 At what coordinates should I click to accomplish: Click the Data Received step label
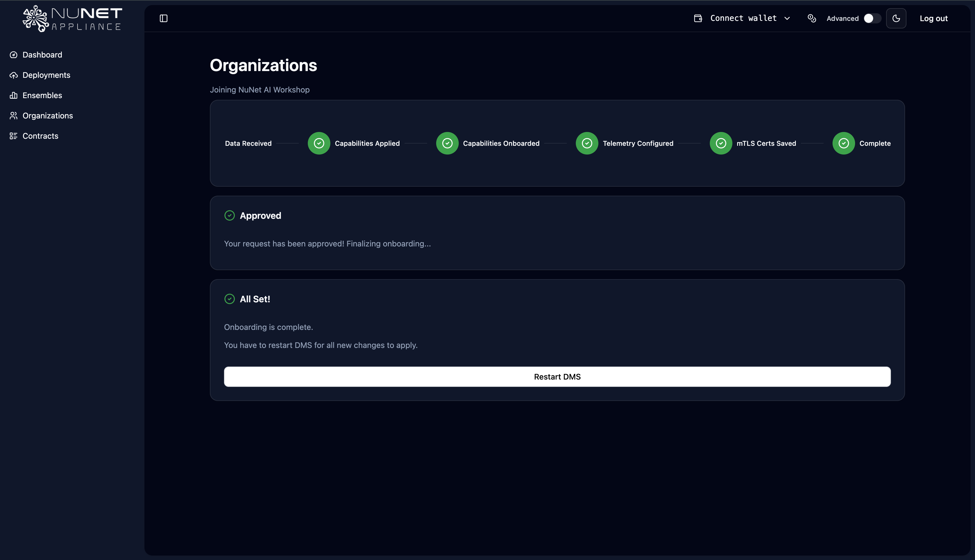(x=248, y=144)
